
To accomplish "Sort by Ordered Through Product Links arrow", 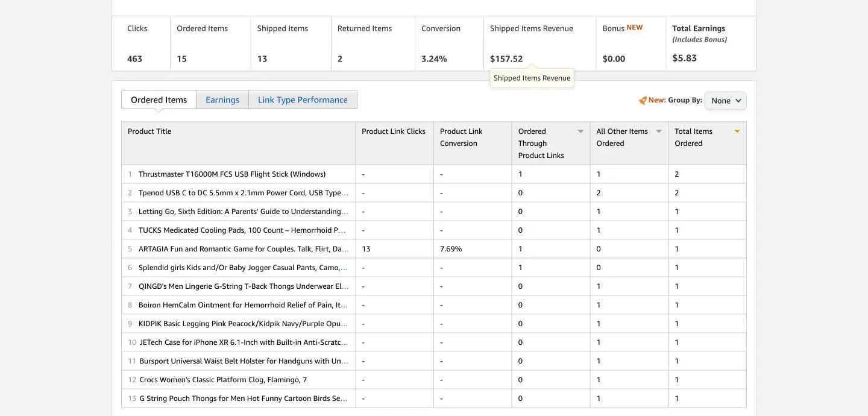I will pyautogui.click(x=580, y=131).
